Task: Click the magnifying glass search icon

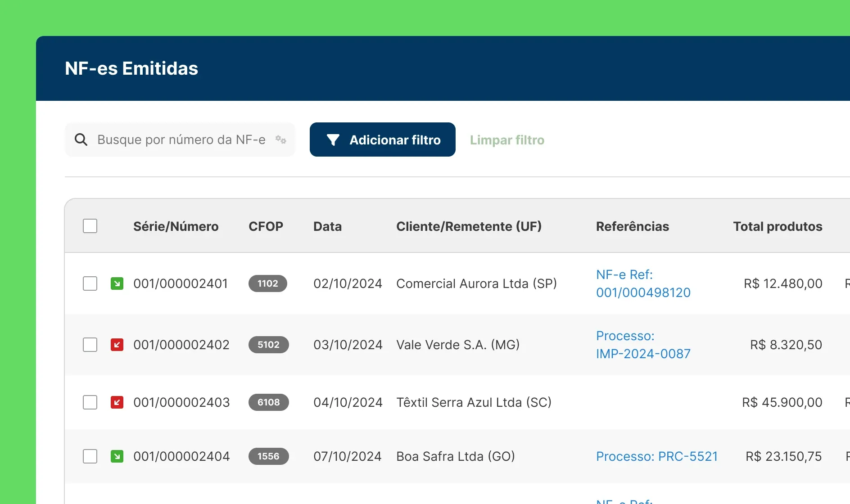Action: point(81,139)
